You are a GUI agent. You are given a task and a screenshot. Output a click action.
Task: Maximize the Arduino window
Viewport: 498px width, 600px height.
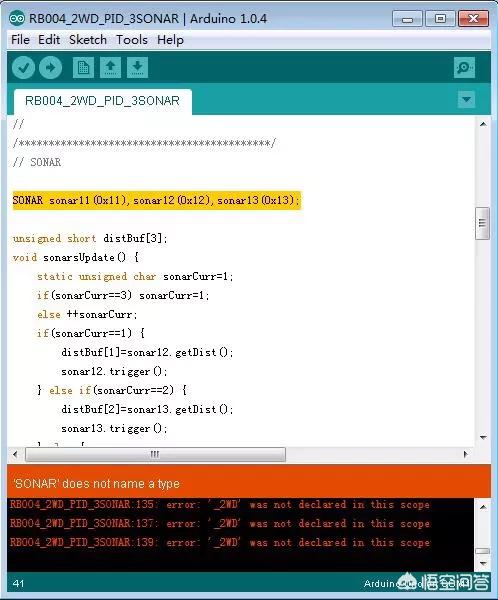point(440,18)
